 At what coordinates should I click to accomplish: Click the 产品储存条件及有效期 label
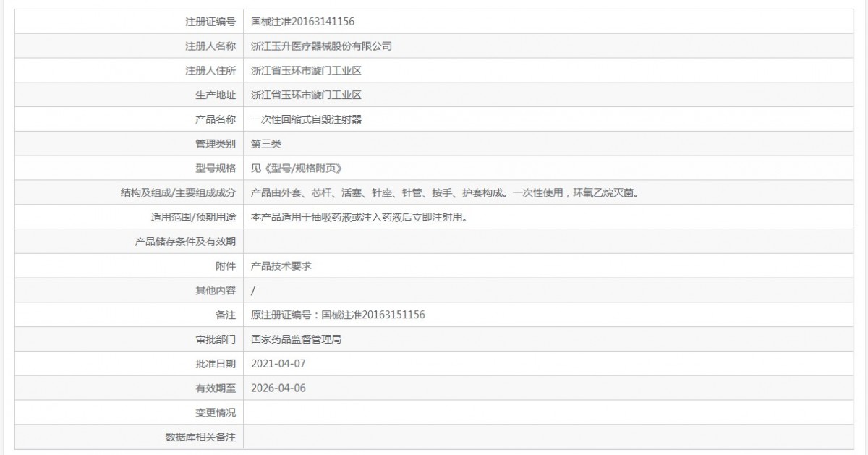[x=186, y=242]
